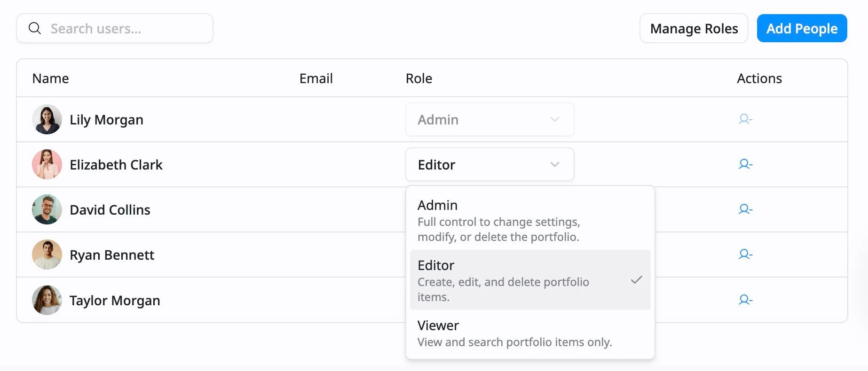The height and width of the screenshot is (371, 868).
Task: Remove David Collins via user icon
Action: [745, 209]
